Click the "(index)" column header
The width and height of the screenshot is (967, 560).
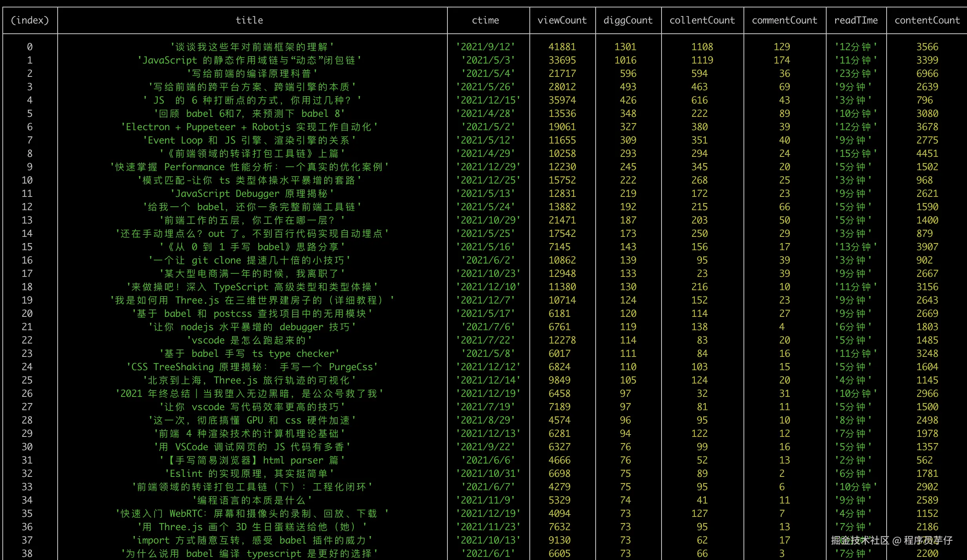[x=30, y=20]
